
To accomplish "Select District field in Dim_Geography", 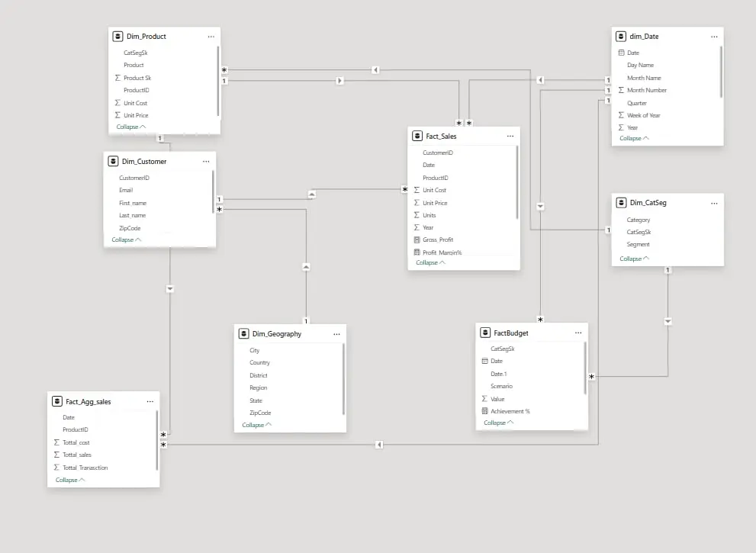I will [x=259, y=375].
